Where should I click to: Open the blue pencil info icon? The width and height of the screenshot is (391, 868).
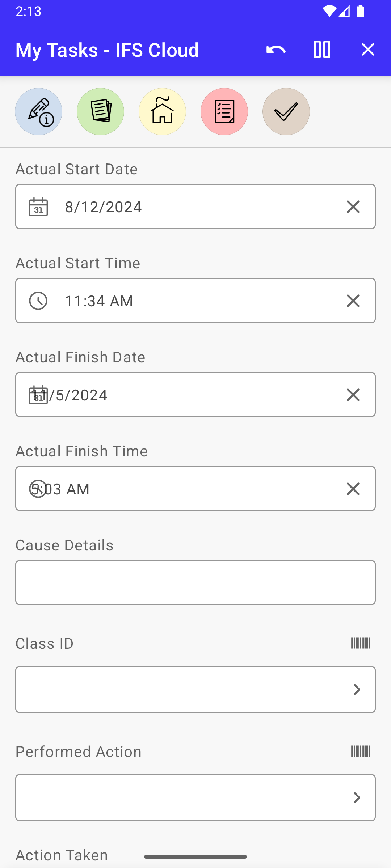click(39, 112)
